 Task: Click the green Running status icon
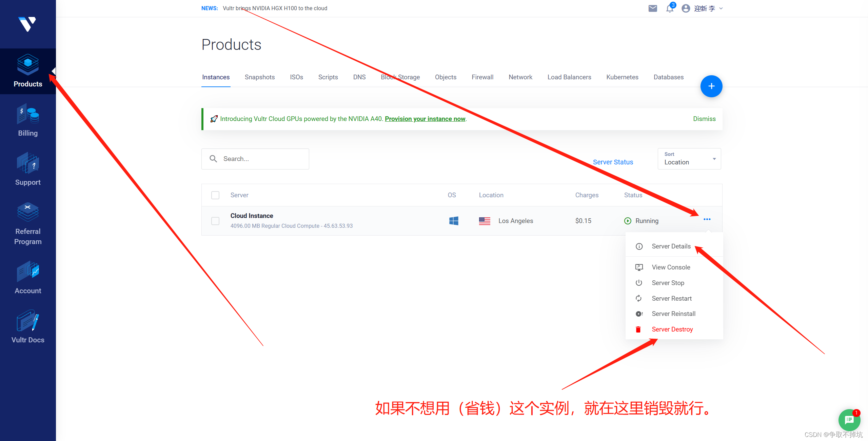point(628,221)
